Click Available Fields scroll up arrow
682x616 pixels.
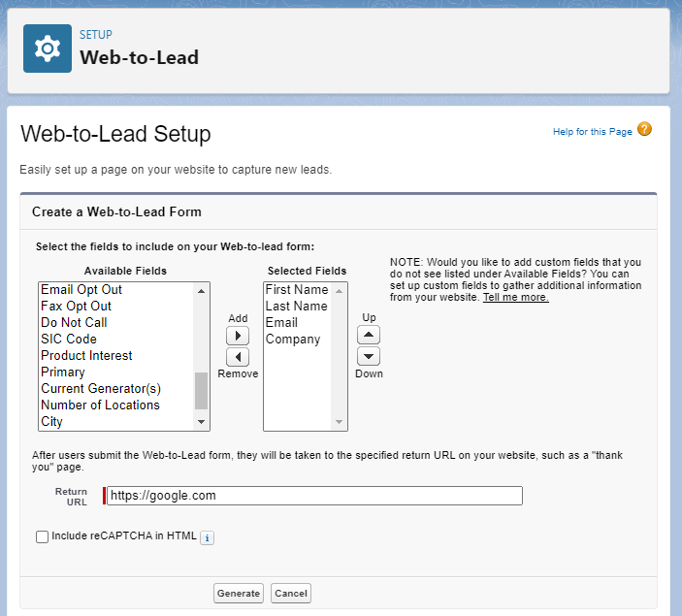201,291
